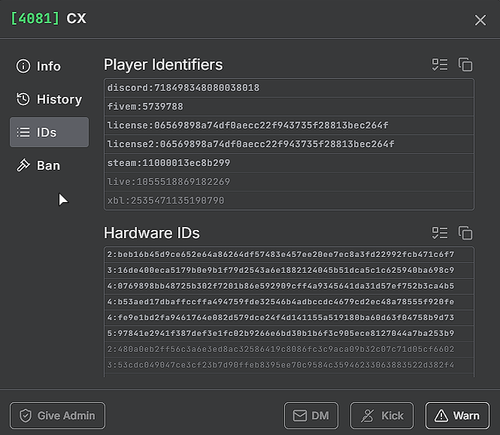The width and height of the screenshot is (500, 435).
Task: Select the xbl identifier row
Action: pyautogui.click(x=289, y=200)
